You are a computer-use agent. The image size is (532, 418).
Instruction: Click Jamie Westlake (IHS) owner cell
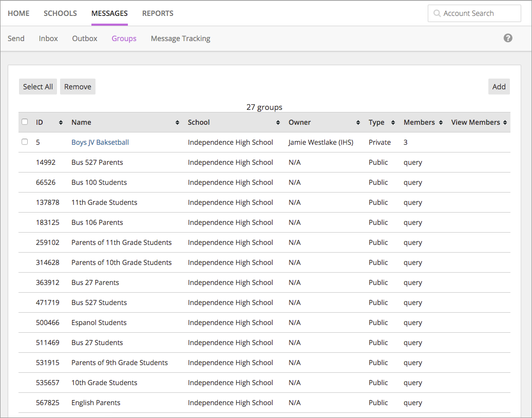pyautogui.click(x=321, y=142)
